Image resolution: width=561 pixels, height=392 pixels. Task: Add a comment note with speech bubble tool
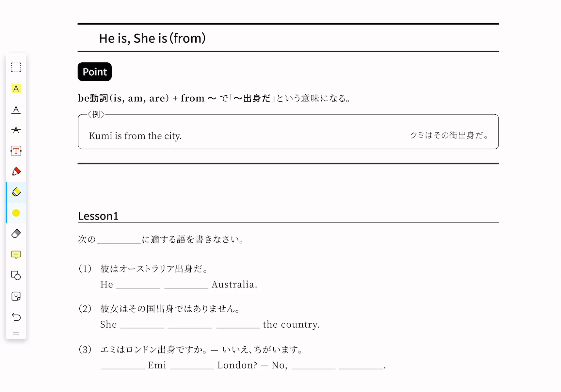[16, 254]
